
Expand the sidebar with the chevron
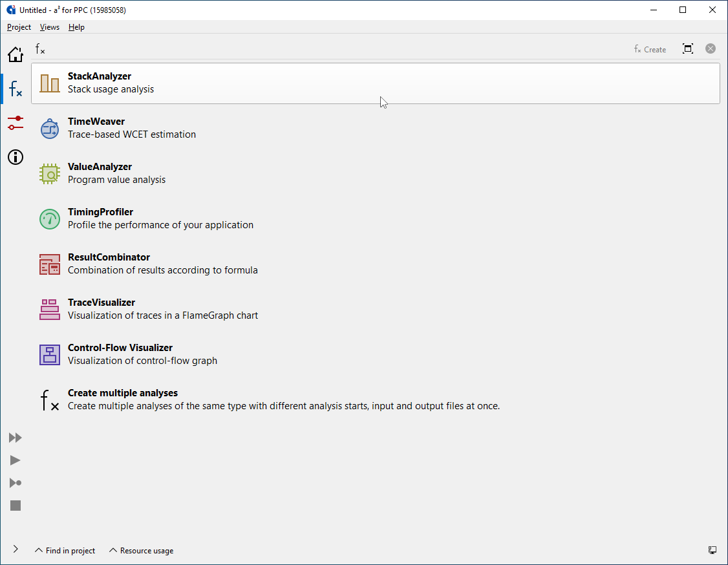click(16, 549)
